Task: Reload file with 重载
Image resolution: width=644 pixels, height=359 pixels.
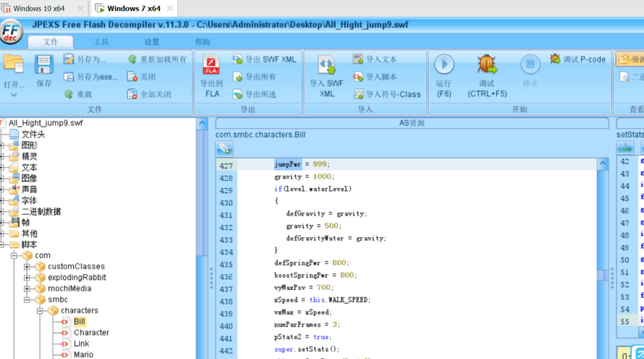Action: pos(78,94)
